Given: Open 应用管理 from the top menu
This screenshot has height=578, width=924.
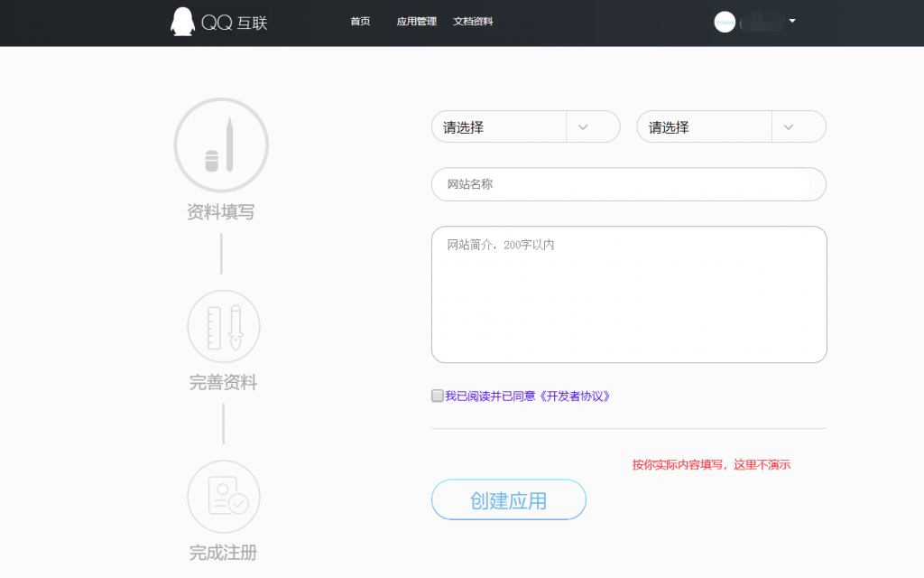Looking at the screenshot, I should (415, 22).
